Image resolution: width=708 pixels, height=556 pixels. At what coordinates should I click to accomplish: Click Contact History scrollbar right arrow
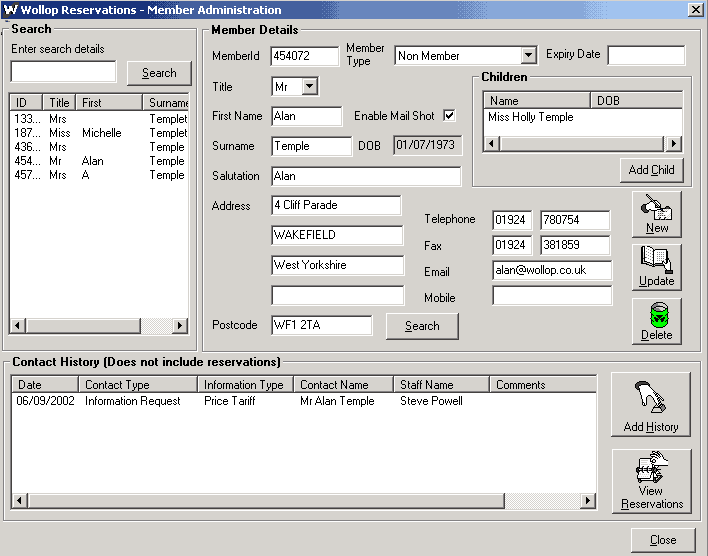tap(587, 500)
